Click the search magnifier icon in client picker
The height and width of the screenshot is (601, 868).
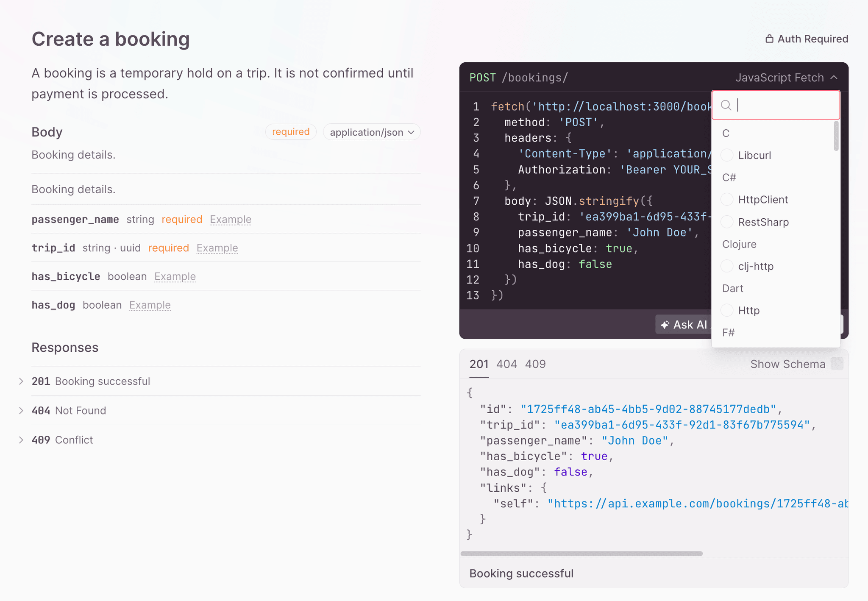coord(726,105)
